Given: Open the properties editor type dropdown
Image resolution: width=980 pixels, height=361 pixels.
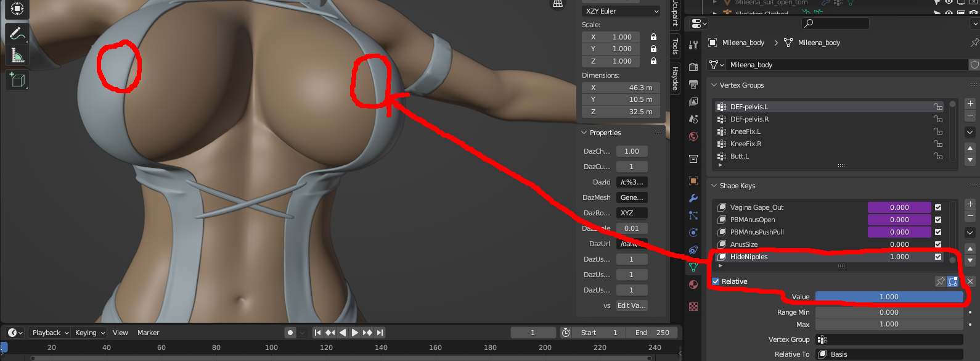Looking at the screenshot, I should click(x=699, y=23).
